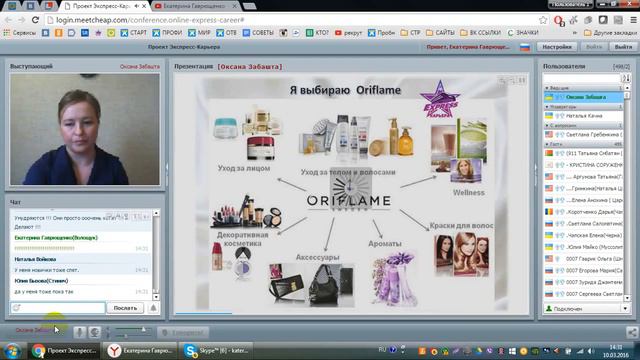Toggle the microphone button in bottom toolbar
640x360 pixels.
(80, 332)
